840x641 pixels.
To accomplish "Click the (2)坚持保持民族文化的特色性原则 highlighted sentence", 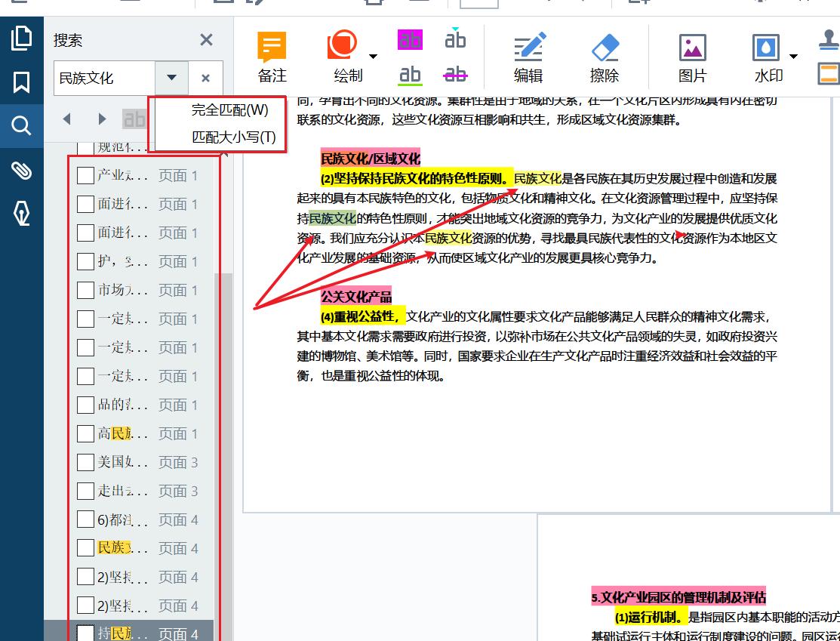I will coord(417,178).
